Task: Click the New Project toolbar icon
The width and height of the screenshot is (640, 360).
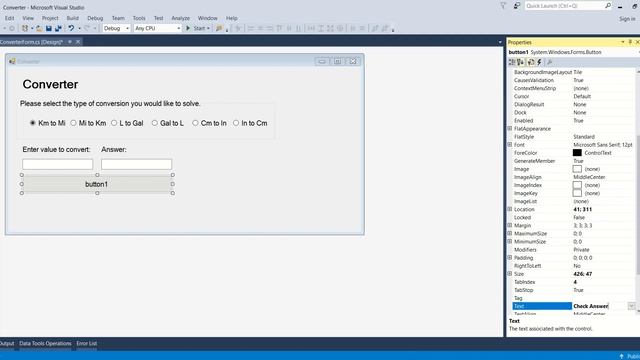Action: point(25,28)
